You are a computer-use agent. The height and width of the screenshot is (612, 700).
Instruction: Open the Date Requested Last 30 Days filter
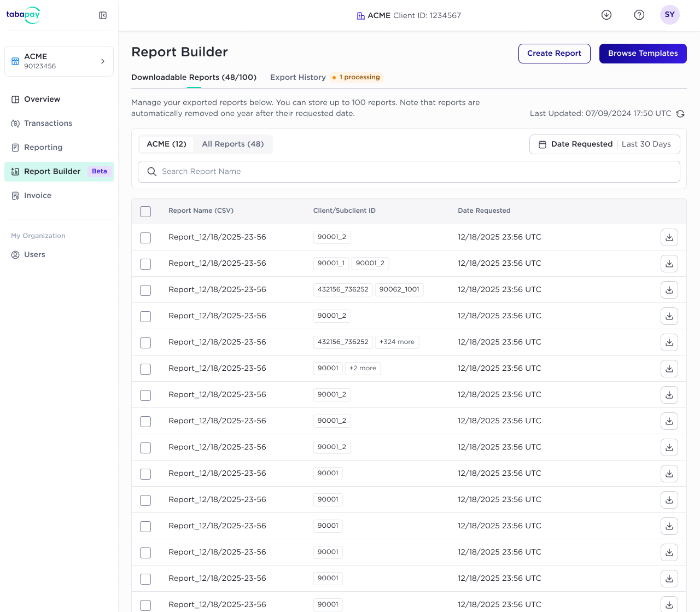click(605, 144)
